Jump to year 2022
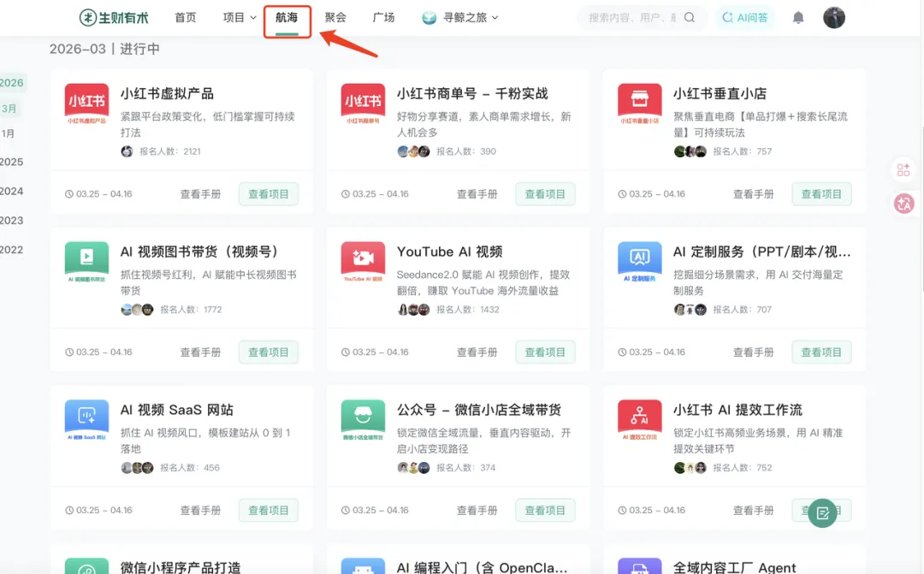The image size is (924, 574). pyautogui.click(x=12, y=250)
